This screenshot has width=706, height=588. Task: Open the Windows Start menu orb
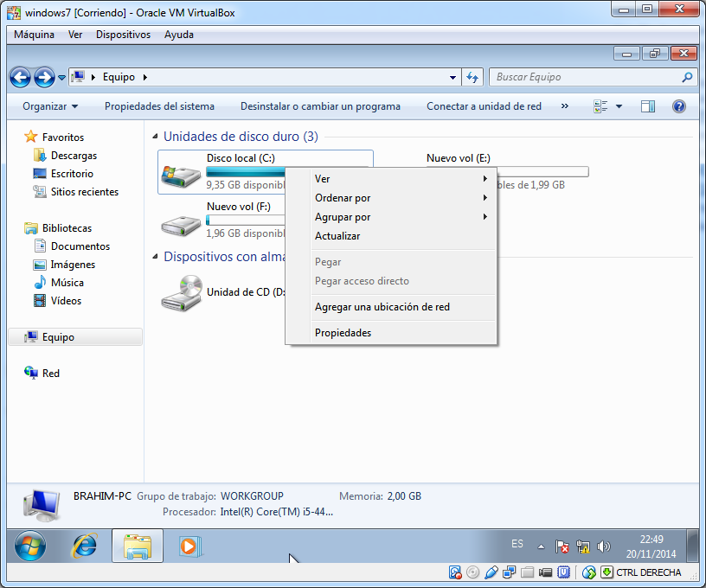pos(30,546)
